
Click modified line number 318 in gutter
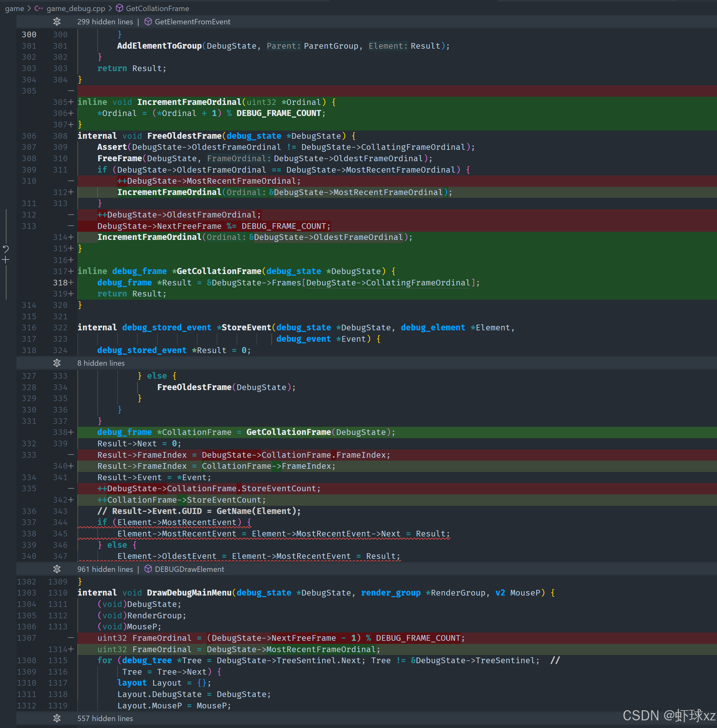tap(60, 283)
